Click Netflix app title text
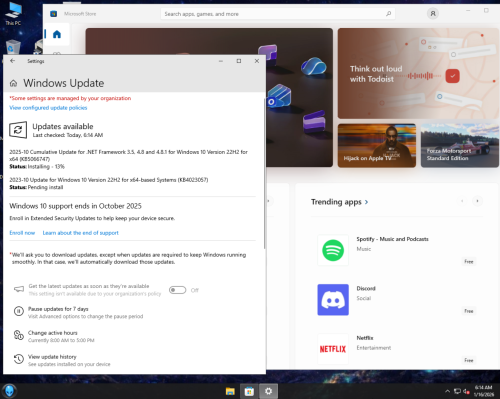This screenshot has height=399, width=500. pyautogui.click(x=365, y=338)
